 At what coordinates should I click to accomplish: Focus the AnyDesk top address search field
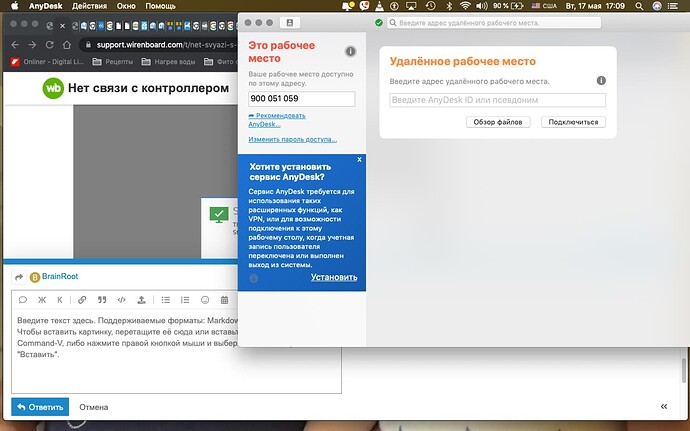tap(494, 22)
